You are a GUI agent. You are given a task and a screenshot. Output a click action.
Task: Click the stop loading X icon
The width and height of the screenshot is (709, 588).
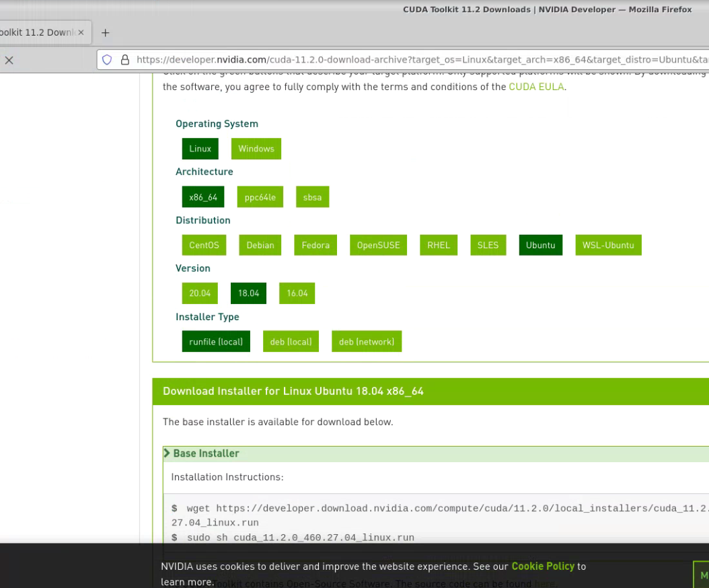point(9,60)
